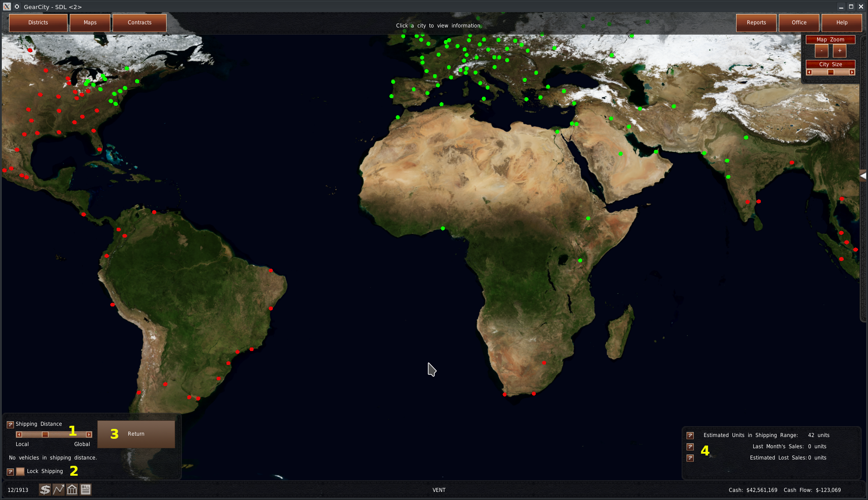Click help icon for Estimated Lost Sales
Viewport: 868px width, 500px height.
click(690, 458)
